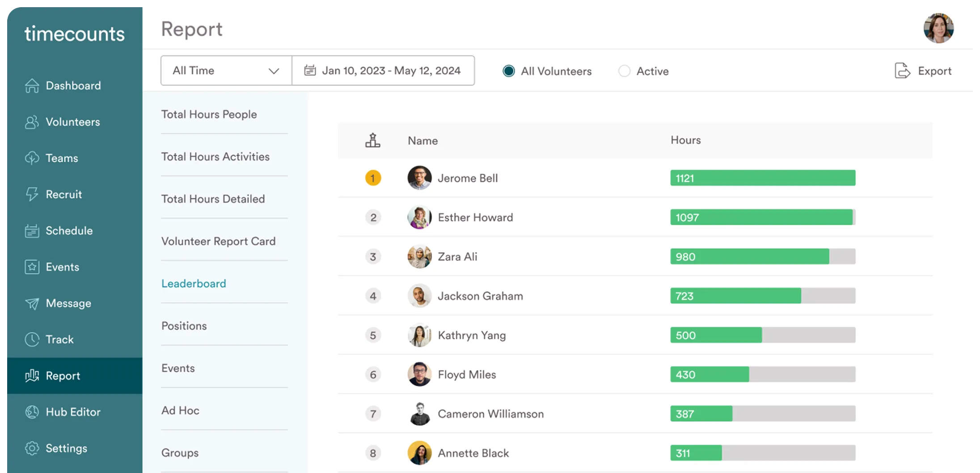Image resolution: width=980 pixels, height=473 pixels.
Task: Select the Message paper plane icon
Action: point(31,303)
